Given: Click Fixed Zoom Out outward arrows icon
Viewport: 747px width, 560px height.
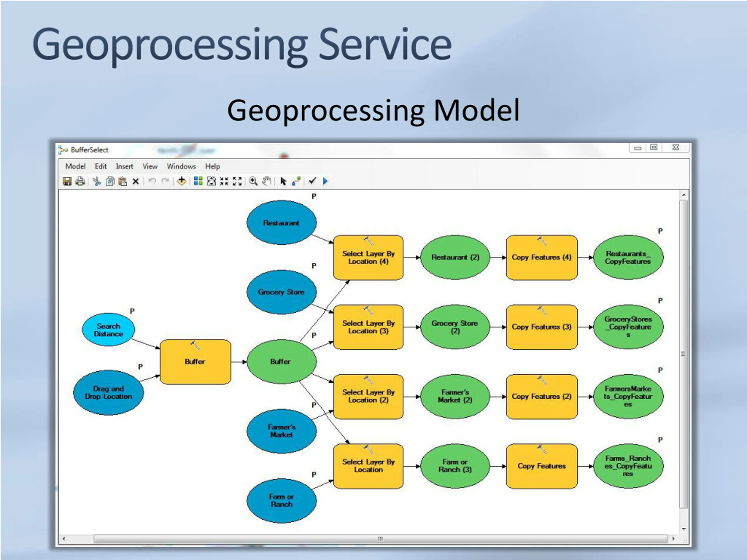Looking at the screenshot, I should (x=237, y=181).
